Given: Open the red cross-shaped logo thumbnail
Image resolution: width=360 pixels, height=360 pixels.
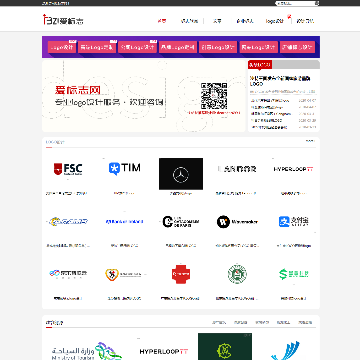Looking at the screenshot, I should pyautogui.click(x=181, y=274).
